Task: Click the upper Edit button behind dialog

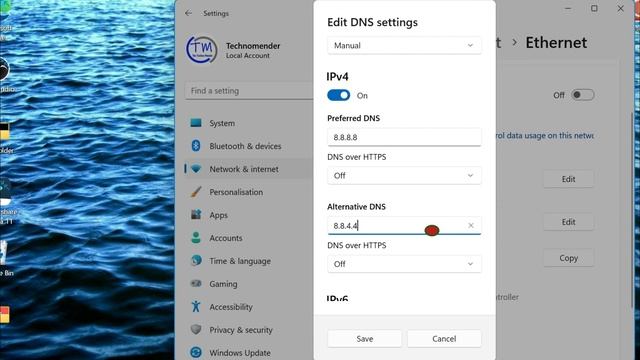Action: coord(568,179)
